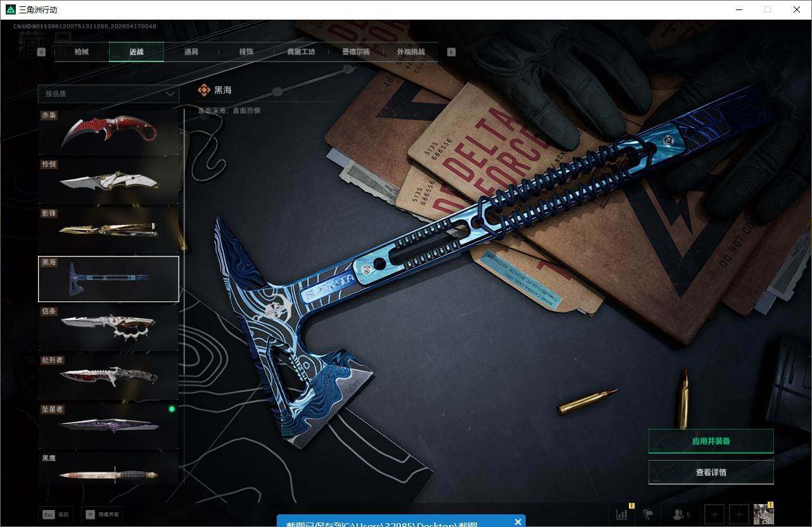Minimize the 三角洲行动 window

[739, 10]
